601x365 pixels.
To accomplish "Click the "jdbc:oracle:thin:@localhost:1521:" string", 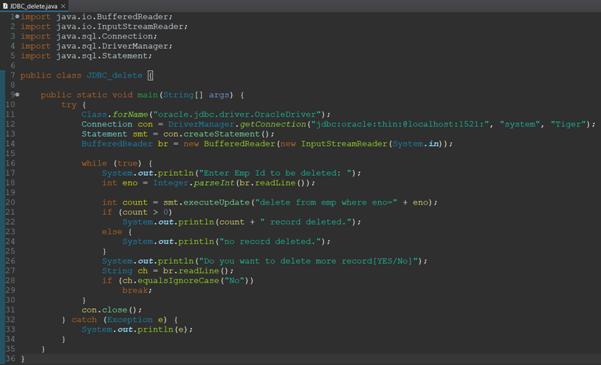I will pos(401,124).
